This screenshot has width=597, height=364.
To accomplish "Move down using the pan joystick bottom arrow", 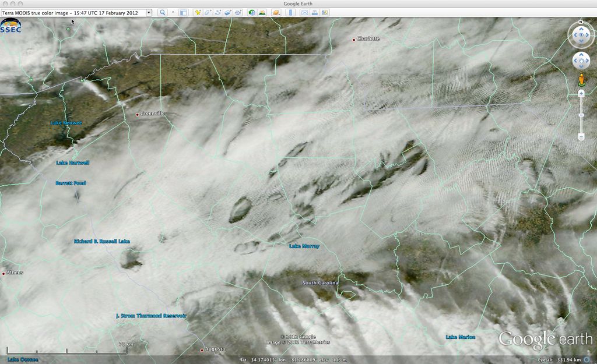I will (581, 66).
